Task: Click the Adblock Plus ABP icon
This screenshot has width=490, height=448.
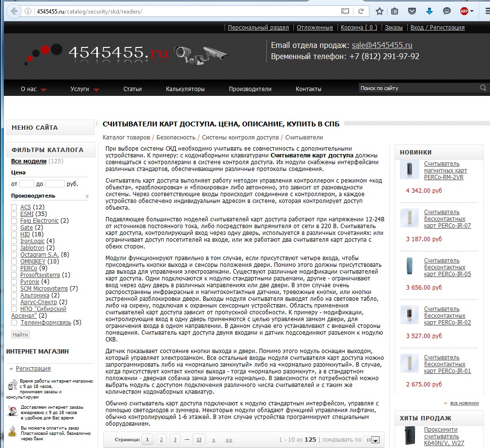Action: pos(464,11)
